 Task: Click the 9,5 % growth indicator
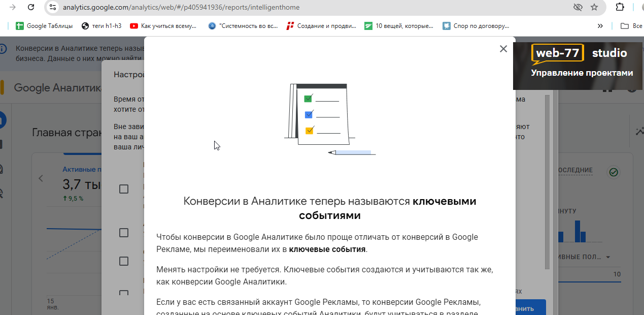coord(73,198)
